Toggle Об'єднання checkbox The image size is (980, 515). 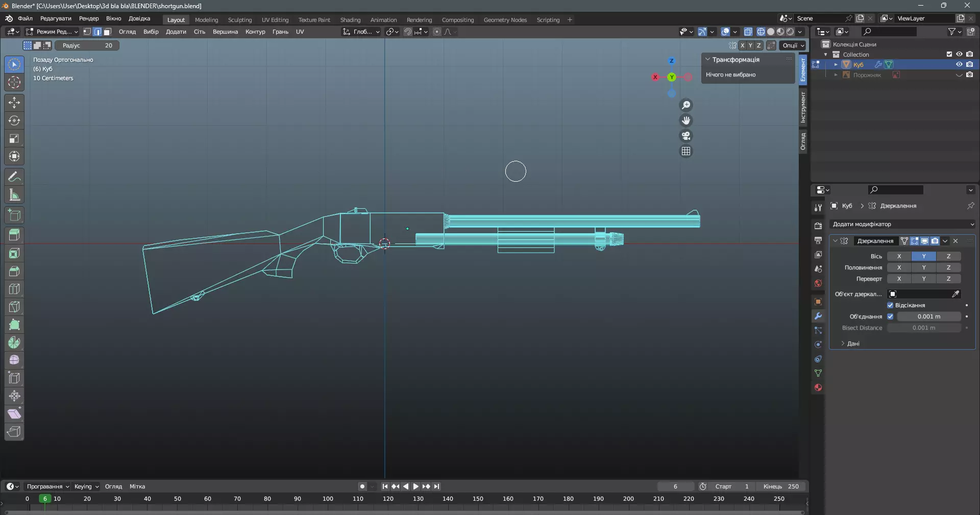(x=890, y=316)
